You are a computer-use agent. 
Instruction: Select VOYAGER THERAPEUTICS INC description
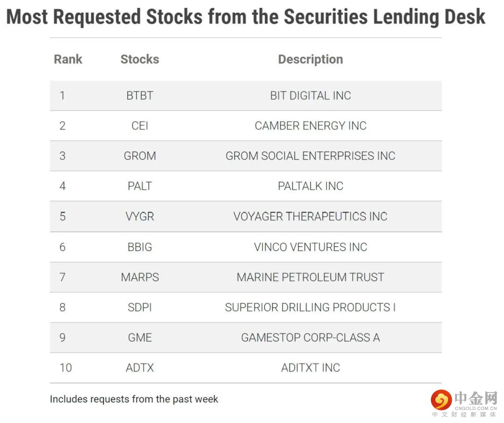click(x=310, y=216)
